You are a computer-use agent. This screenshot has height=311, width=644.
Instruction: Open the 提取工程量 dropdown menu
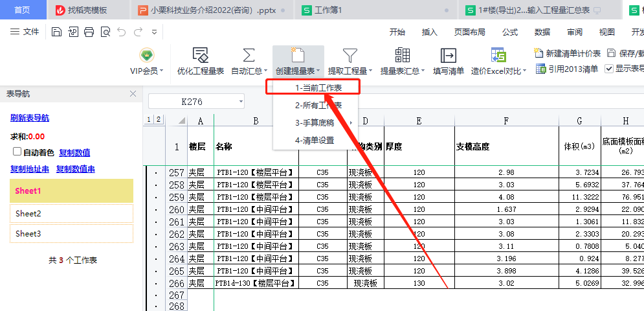coord(371,71)
